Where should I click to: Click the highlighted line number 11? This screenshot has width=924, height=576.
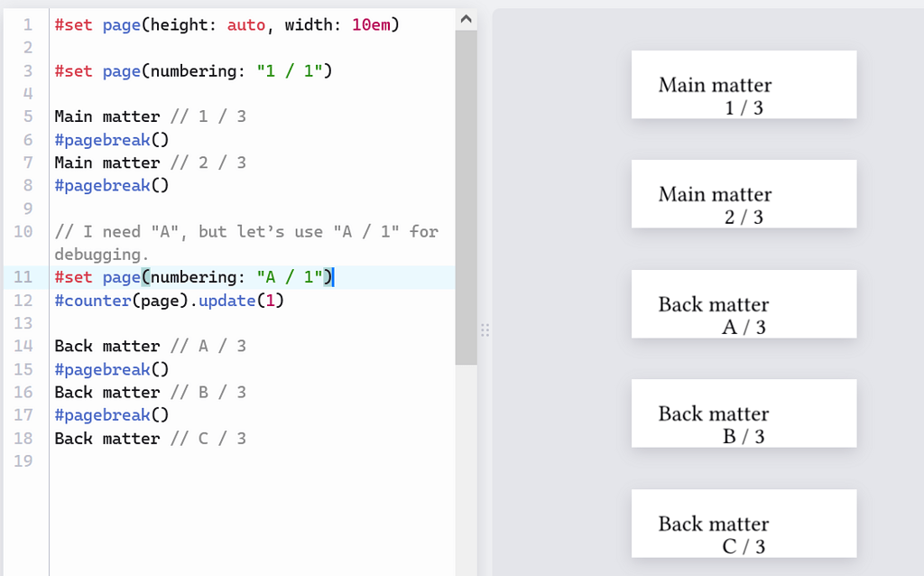click(x=23, y=277)
